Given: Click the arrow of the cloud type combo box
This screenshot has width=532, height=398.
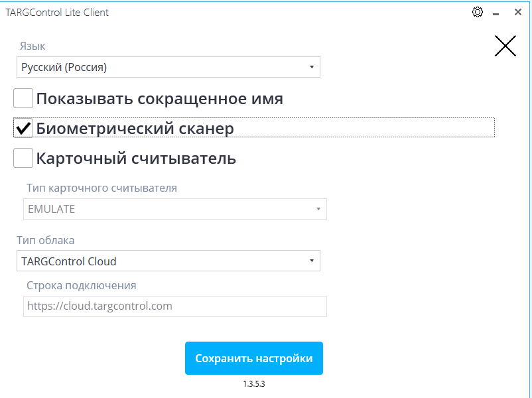Looking at the screenshot, I should (x=311, y=261).
